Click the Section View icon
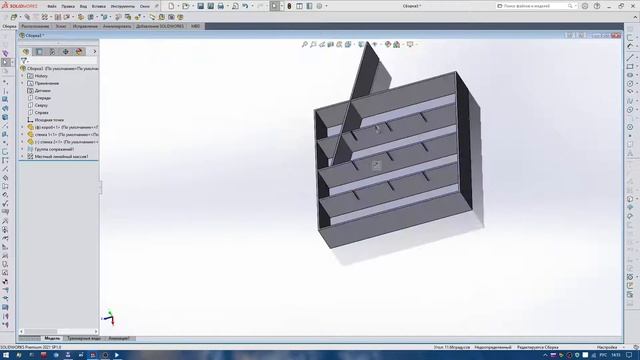The width and height of the screenshot is (640, 360). coord(331,44)
